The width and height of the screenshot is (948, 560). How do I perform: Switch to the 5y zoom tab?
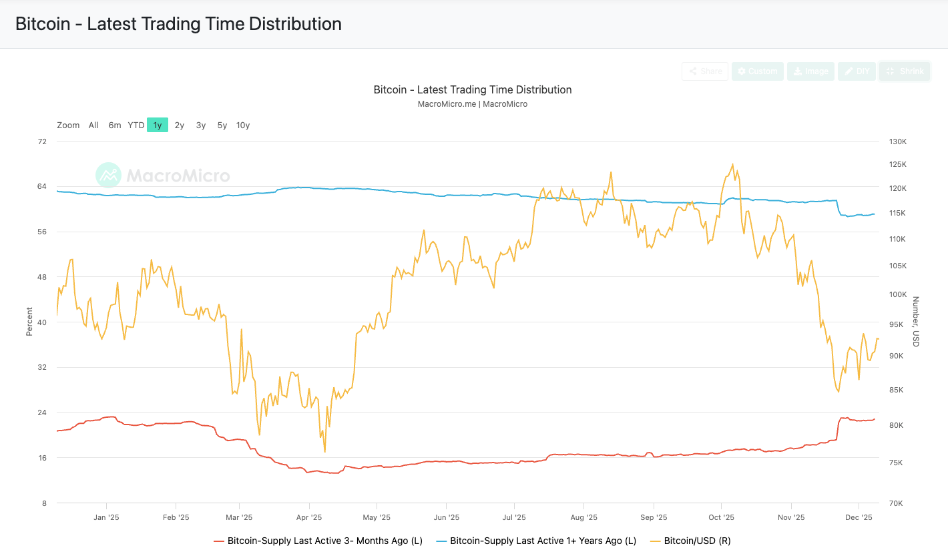point(222,125)
